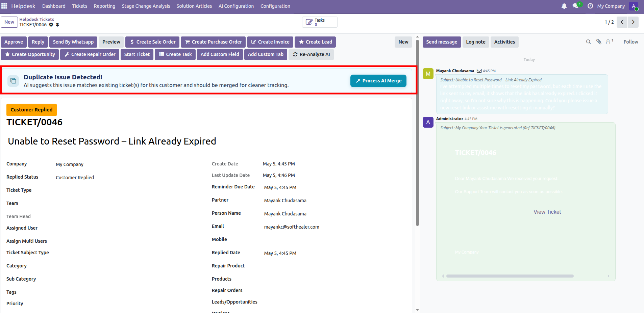644x313 pixels.
Task: Click the duplicate issue copy icon
Action: coord(13,81)
